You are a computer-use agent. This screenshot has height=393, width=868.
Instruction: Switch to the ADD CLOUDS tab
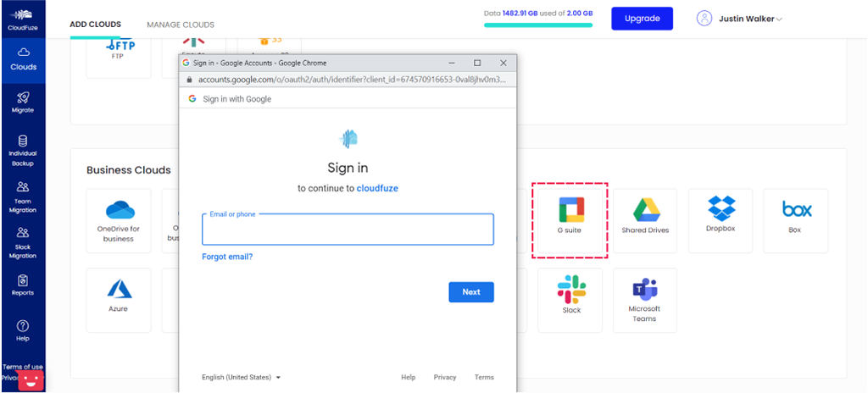pos(95,25)
